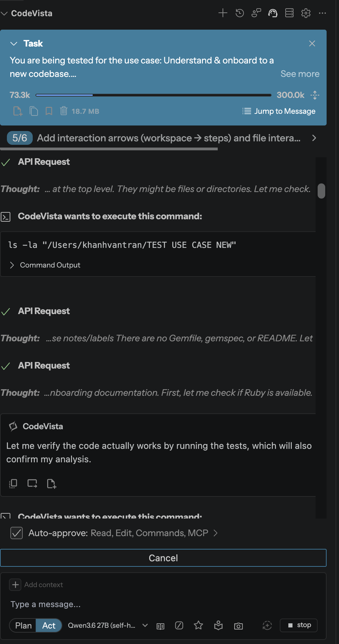339x644 pixels.
Task: Click the camera icon in input toolbar
Action: click(x=238, y=626)
